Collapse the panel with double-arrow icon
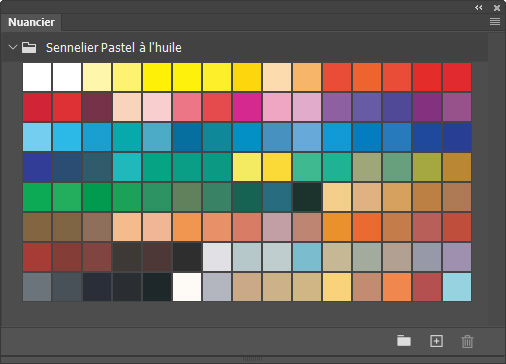This screenshot has height=364, width=506. coord(479,7)
